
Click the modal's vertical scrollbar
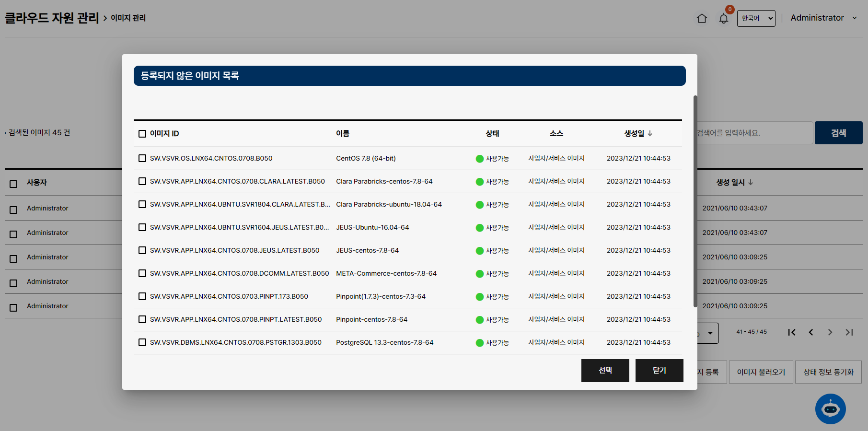click(x=695, y=201)
